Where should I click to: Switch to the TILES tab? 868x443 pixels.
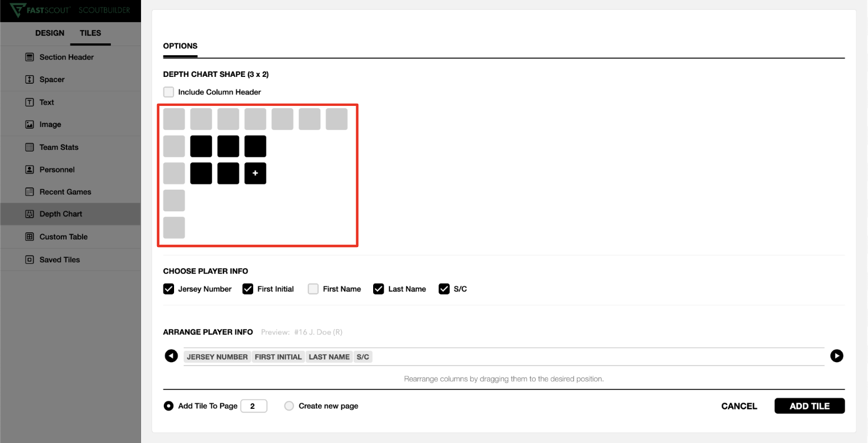pyautogui.click(x=90, y=33)
